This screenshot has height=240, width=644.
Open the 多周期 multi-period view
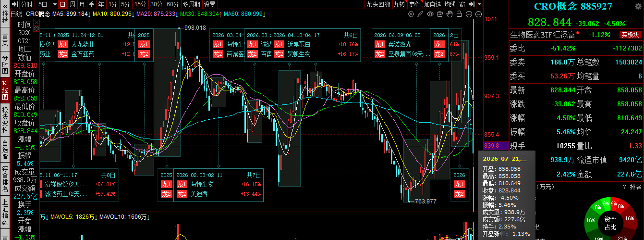point(191,4)
